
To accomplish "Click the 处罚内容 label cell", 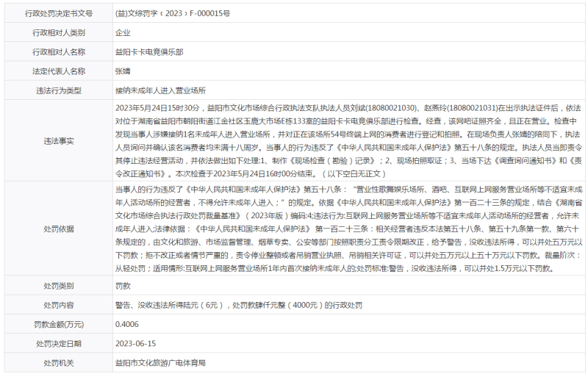I will [x=59, y=304].
